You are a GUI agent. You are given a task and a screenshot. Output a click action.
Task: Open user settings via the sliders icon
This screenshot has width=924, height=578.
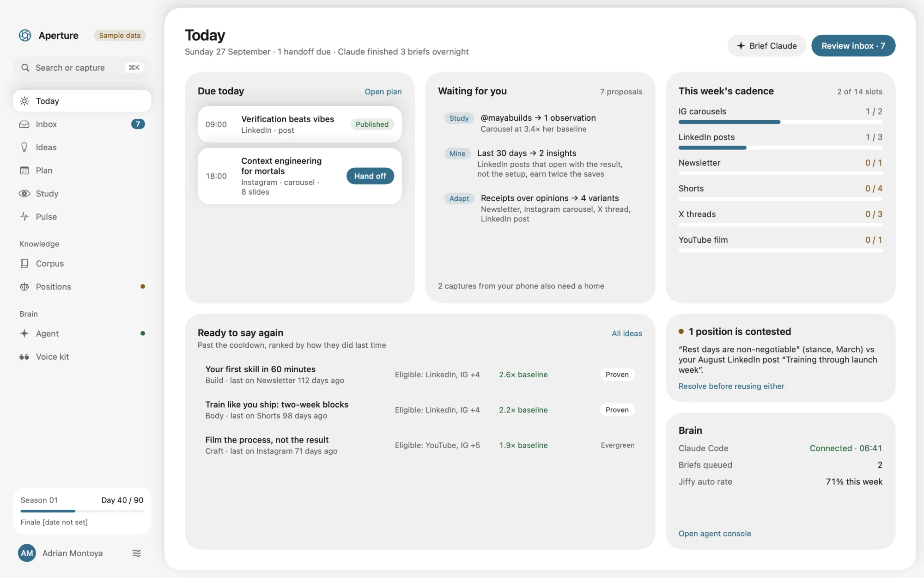(x=137, y=553)
